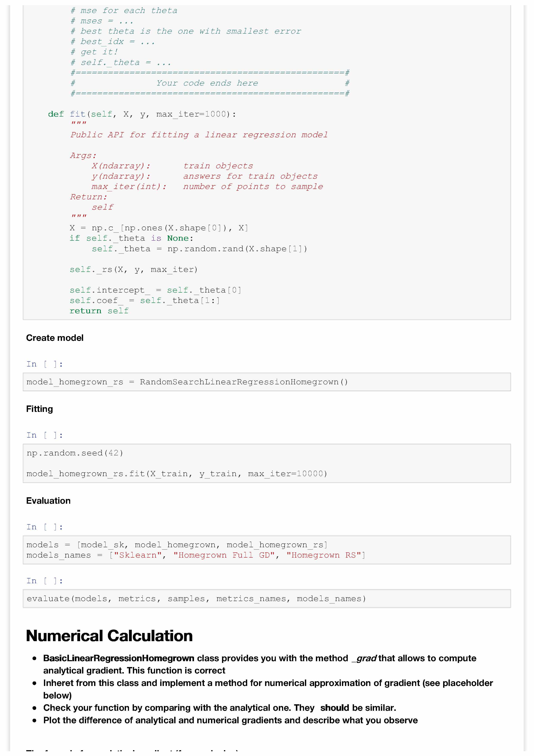This screenshot has height=756, width=534.
Task: Click the evaluate(models, metrics...) code cell
Action: pyautogui.click(x=196, y=598)
